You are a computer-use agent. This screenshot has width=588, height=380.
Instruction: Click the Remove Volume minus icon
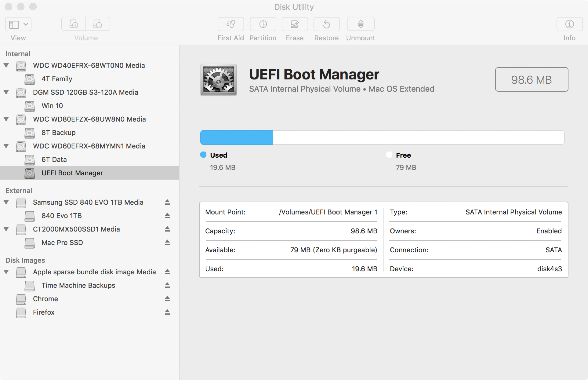click(x=98, y=24)
